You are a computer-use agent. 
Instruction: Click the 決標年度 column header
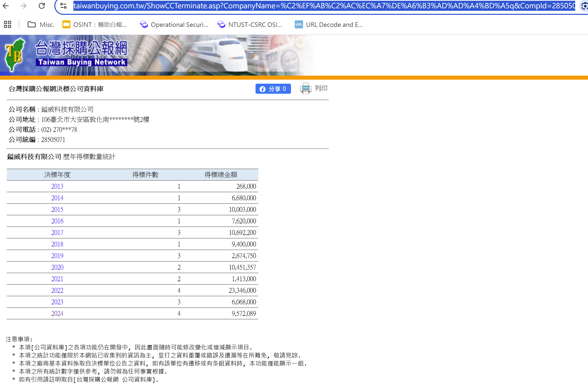click(57, 175)
